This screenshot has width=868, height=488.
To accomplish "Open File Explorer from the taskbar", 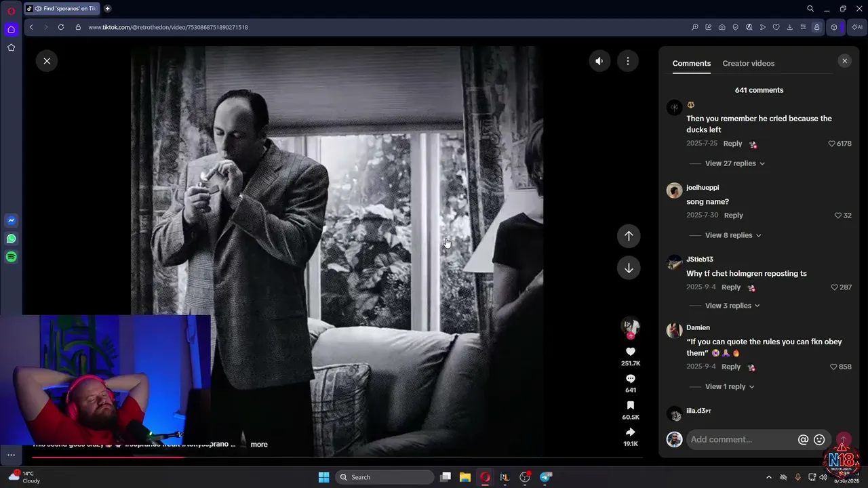I will pyautogui.click(x=465, y=477).
